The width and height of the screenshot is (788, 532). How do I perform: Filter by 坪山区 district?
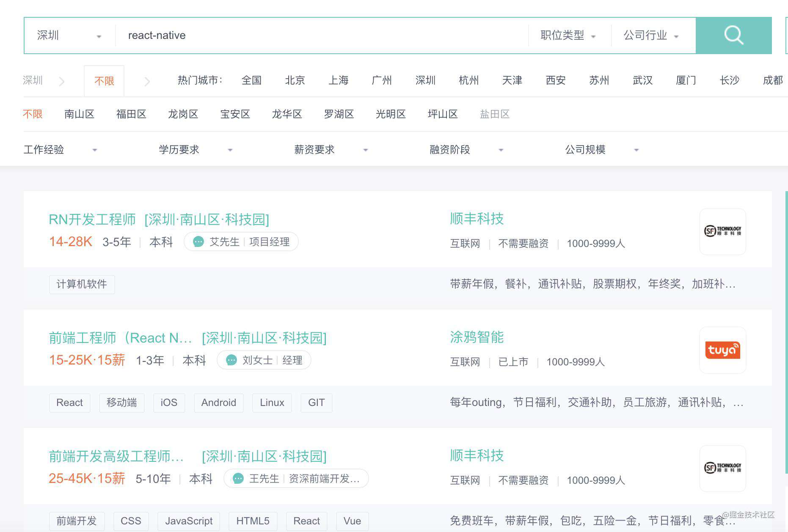tap(443, 114)
